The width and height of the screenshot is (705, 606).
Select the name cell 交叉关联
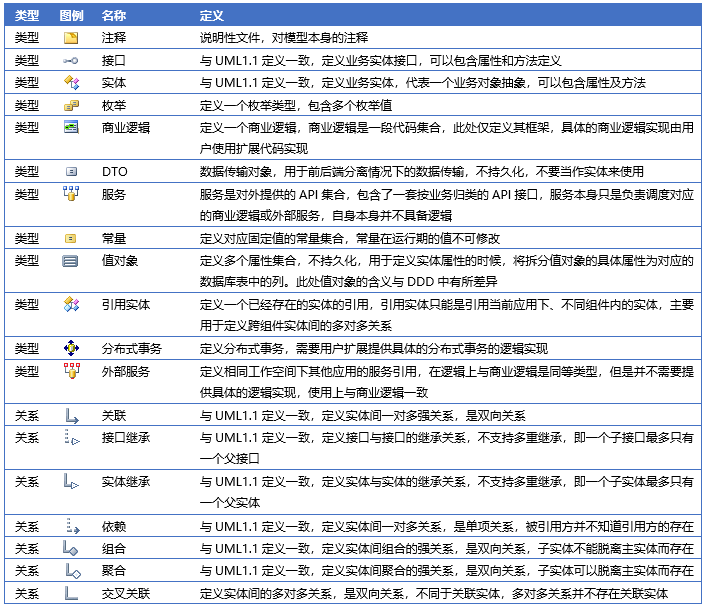click(125, 594)
